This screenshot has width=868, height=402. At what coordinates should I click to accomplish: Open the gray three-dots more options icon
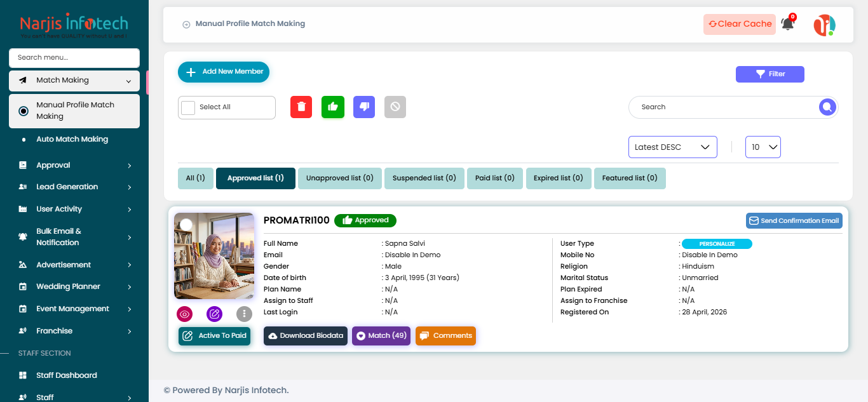pos(245,314)
